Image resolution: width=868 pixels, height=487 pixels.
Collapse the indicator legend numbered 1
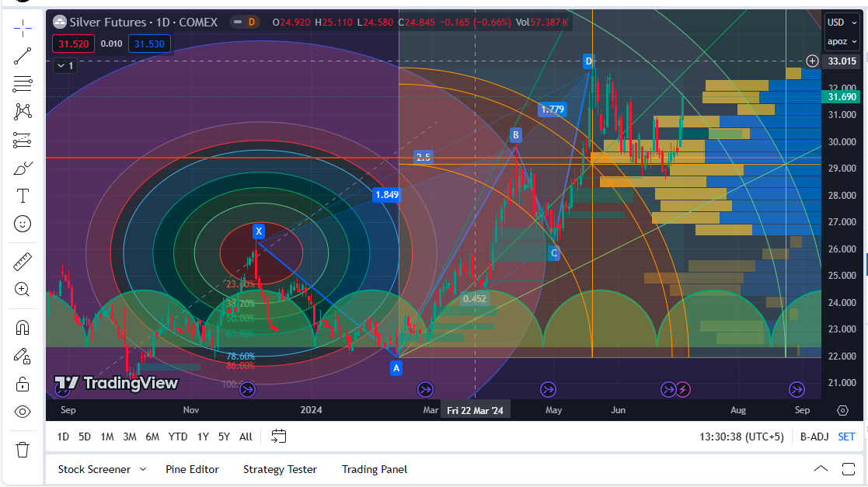point(66,66)
